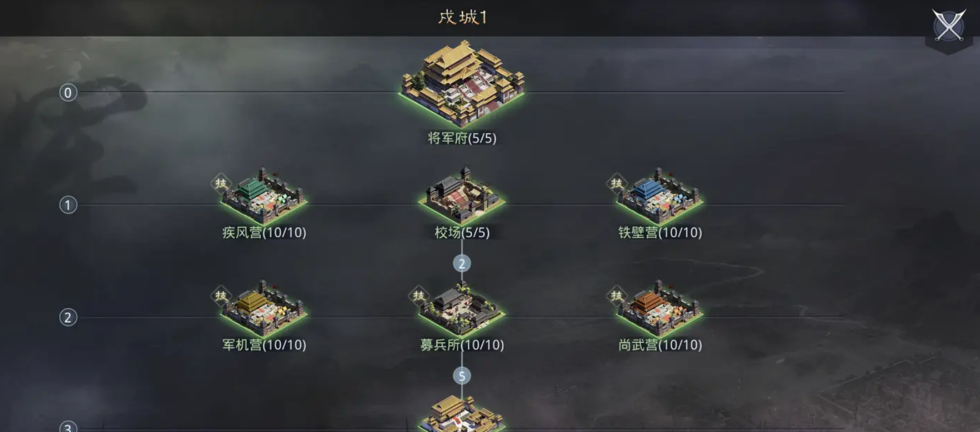Screen dimensions: 980x432
Task: Open the 疾风营 green-roof camp
Action: [x=264, y=195]
